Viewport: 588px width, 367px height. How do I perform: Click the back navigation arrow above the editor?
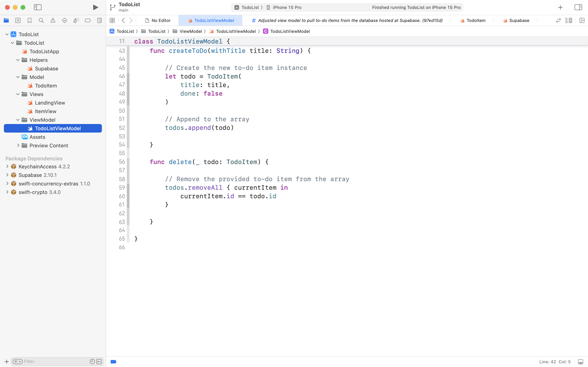tap(123, 20)
